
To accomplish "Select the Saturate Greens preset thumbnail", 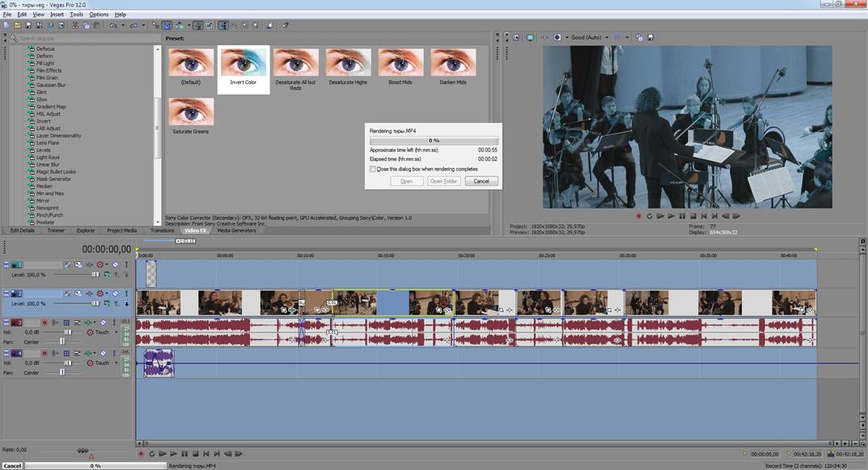I will pos(191,112).
